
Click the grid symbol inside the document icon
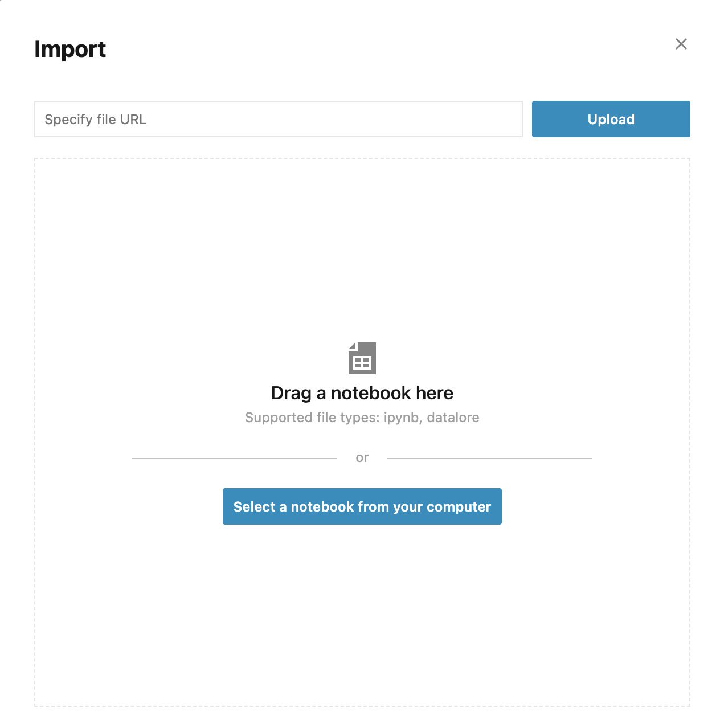(x=362, y=362)
